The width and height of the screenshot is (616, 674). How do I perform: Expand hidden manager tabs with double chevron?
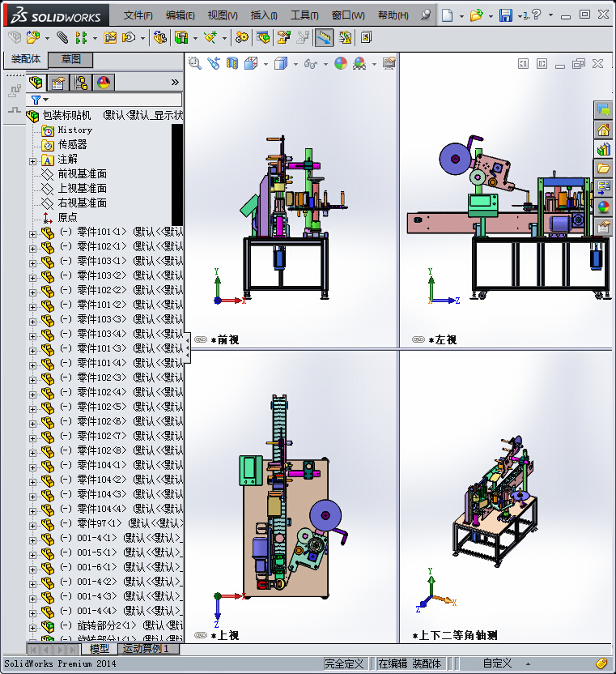175,82
